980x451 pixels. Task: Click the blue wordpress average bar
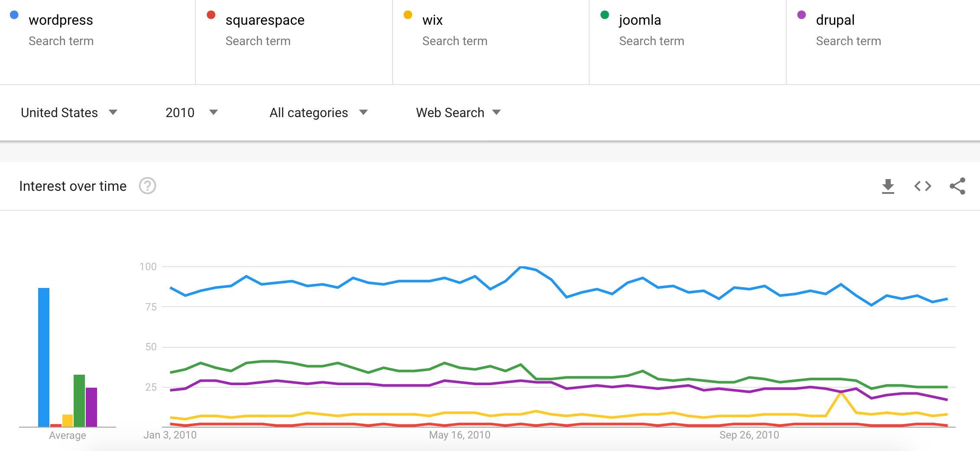tap(44, 357)
